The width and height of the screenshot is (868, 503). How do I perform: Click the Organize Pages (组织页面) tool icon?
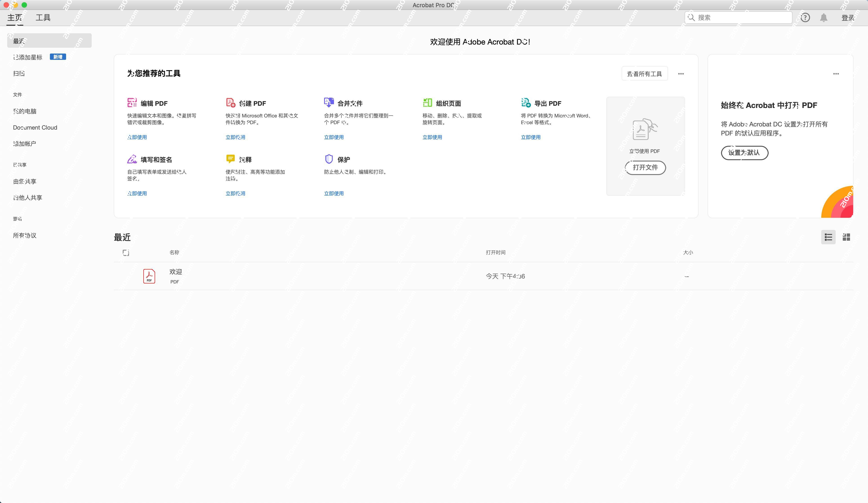point(427,102)
